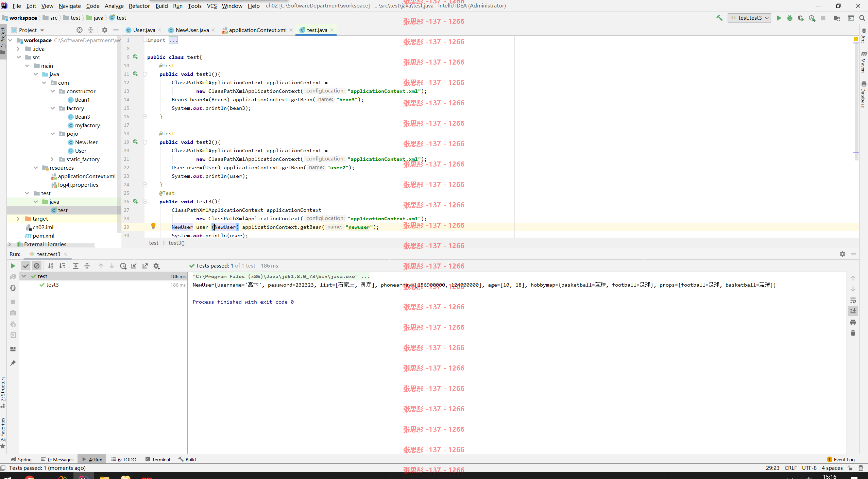Open the Spring tool window
The height and width of the screenshot is (479, 868).
click(21, 459)
